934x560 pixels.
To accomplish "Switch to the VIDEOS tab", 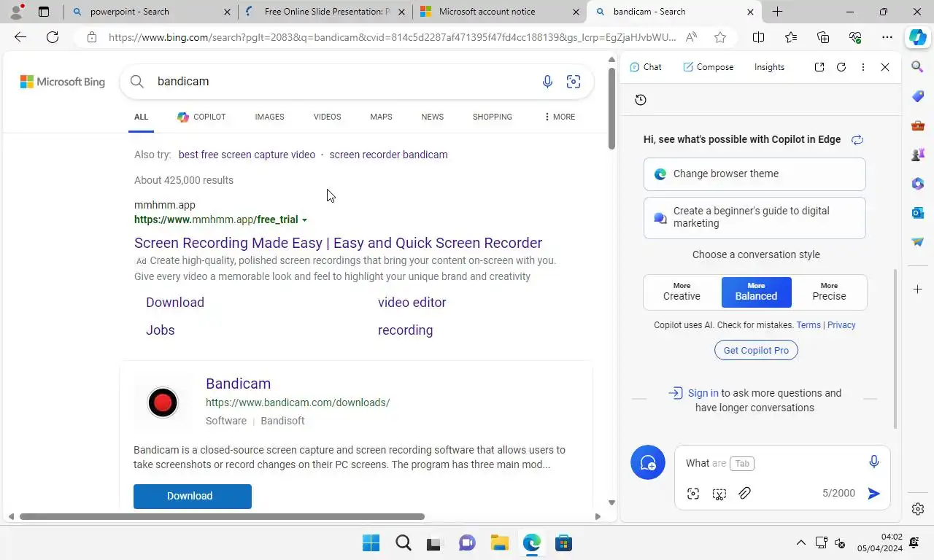I will 327,117.
